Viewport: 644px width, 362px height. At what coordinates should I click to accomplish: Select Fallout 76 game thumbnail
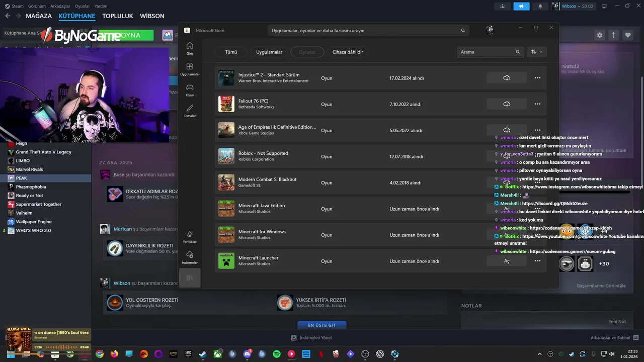coord(226,104)
